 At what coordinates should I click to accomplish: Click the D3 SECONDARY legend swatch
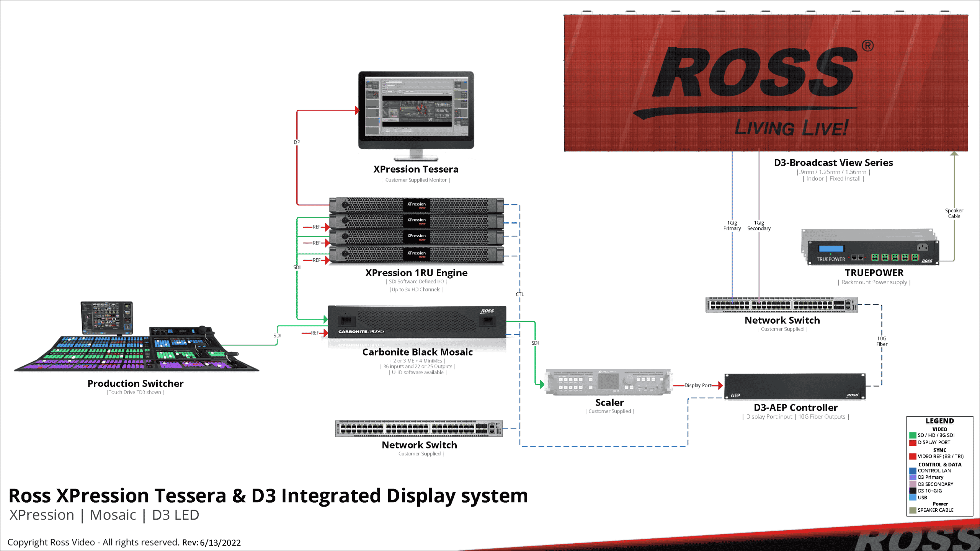(x=913, y=484)
